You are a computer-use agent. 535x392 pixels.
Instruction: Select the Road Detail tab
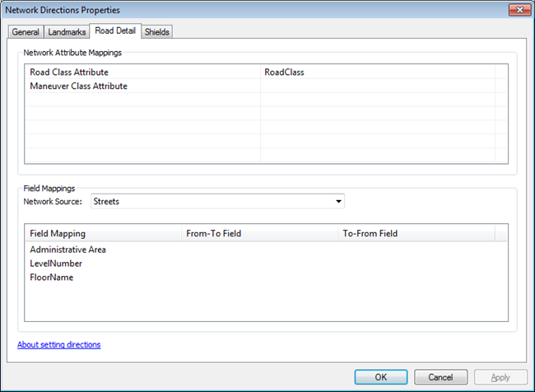[x=115, y=31]
